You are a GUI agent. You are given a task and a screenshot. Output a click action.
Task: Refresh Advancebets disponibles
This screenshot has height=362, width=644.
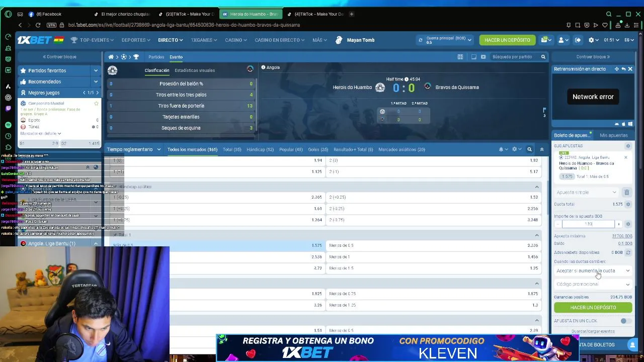(x=628, y=252)
